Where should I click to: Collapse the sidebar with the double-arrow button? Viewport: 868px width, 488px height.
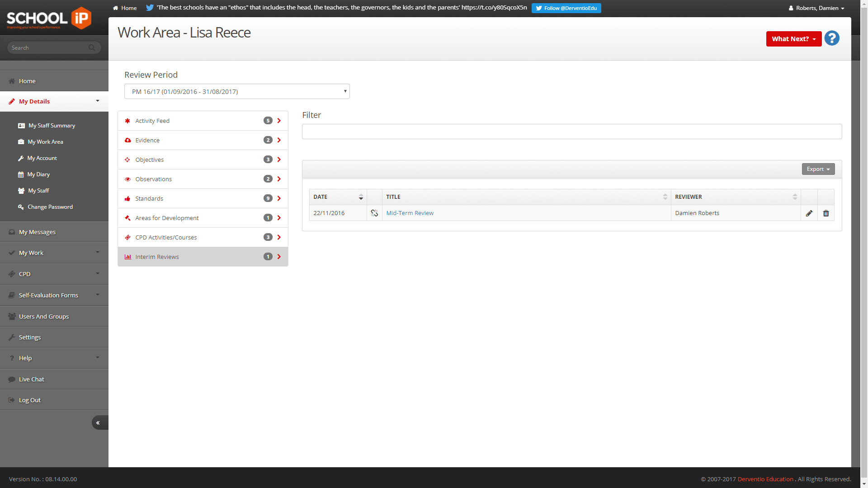pos(100,422)
